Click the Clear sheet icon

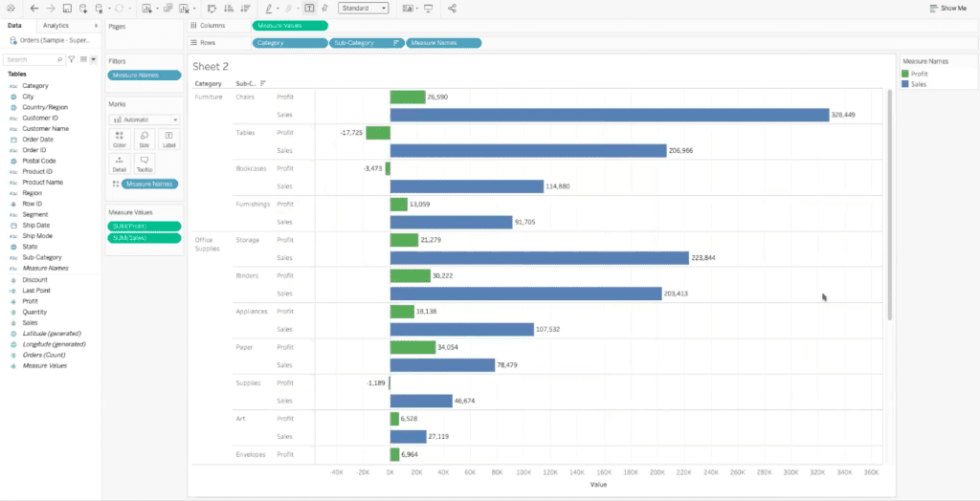pos(184,9)
